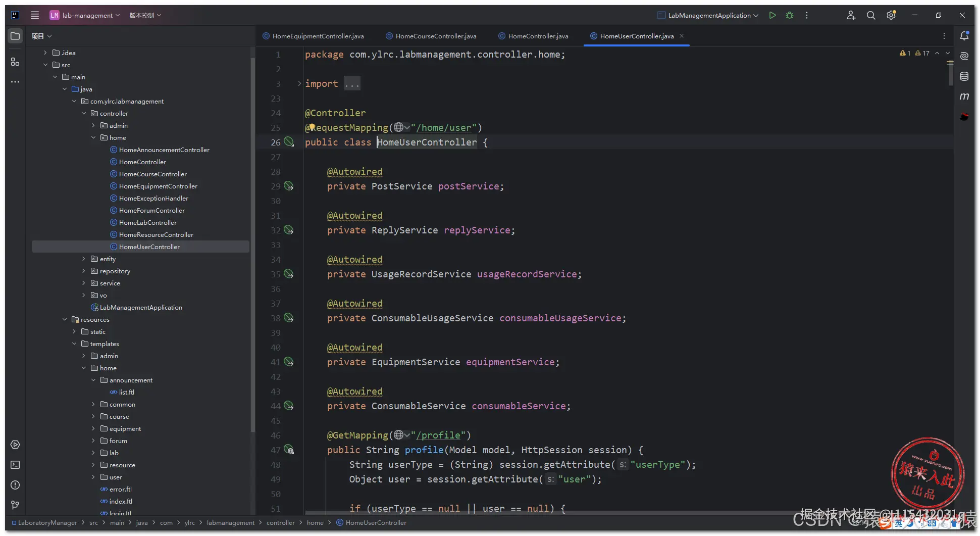Toggle the Project tool window folder icon

point(15,36)
